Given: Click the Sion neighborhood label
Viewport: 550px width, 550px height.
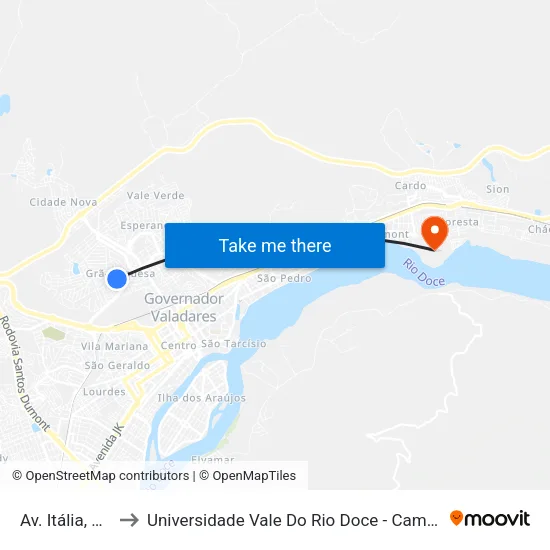Looking at the screenshot, I should click(497, 189).
